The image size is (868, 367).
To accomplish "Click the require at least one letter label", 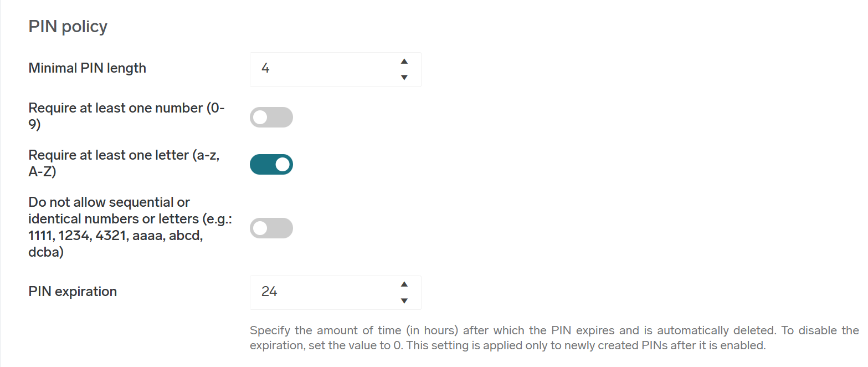I will (123, 164).
